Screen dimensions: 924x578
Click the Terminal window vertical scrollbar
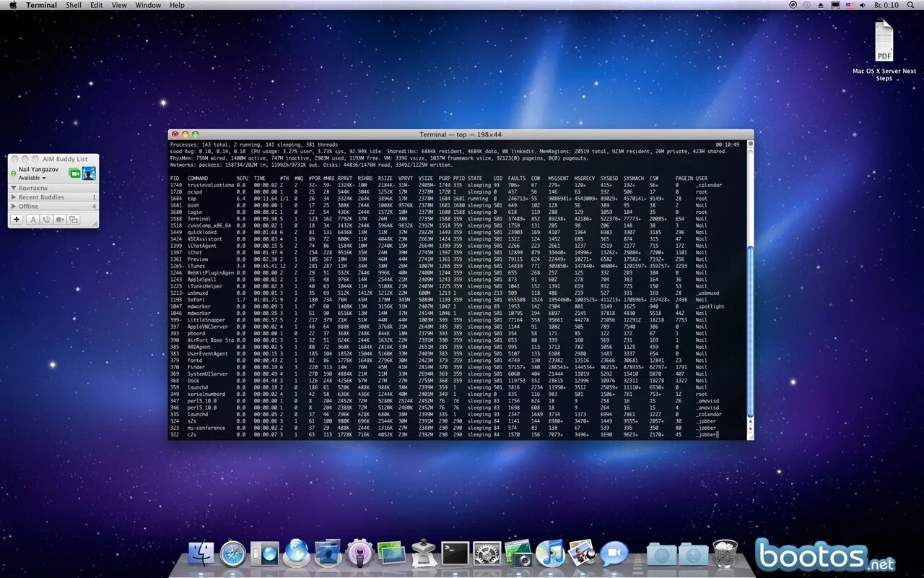click(x=750, y=332)
